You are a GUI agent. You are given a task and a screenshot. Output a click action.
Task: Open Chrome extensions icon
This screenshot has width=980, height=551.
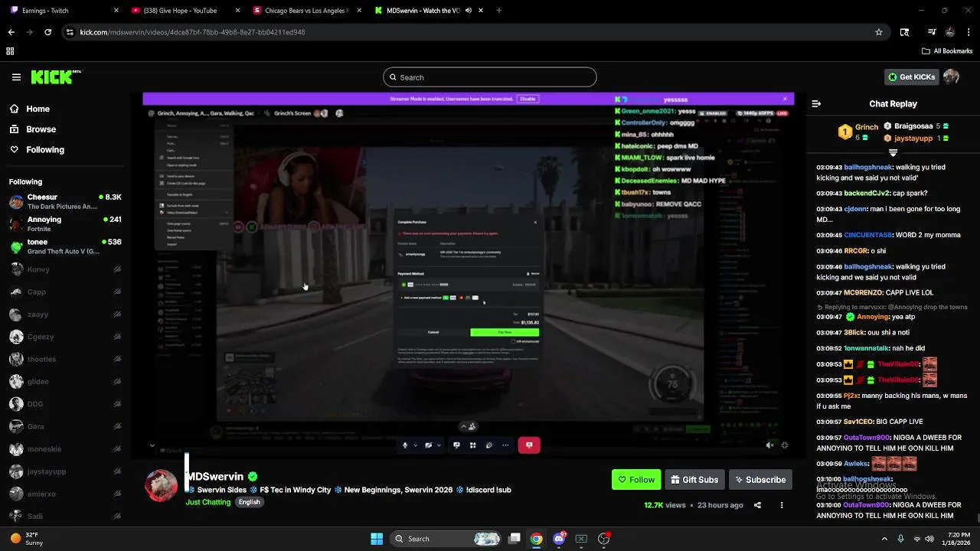coord(904,32)
